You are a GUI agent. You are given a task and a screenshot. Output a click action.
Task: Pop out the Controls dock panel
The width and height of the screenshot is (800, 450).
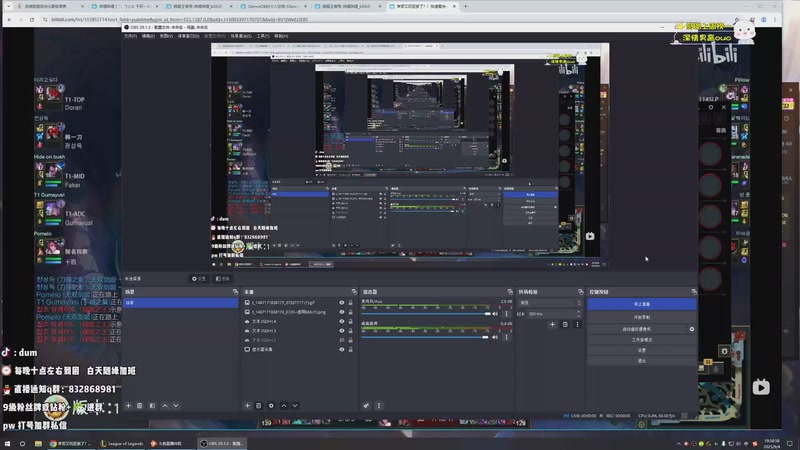coord(693,292)
